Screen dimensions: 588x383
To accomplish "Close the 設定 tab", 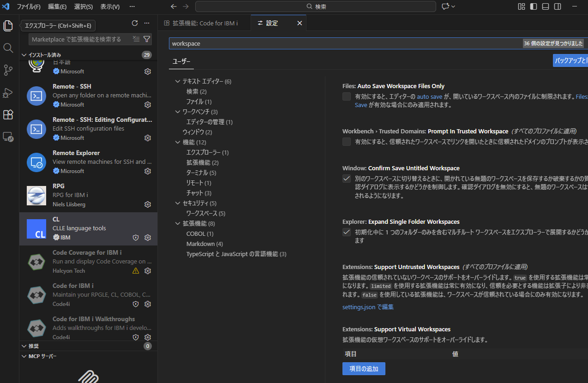I will point(300,23).
